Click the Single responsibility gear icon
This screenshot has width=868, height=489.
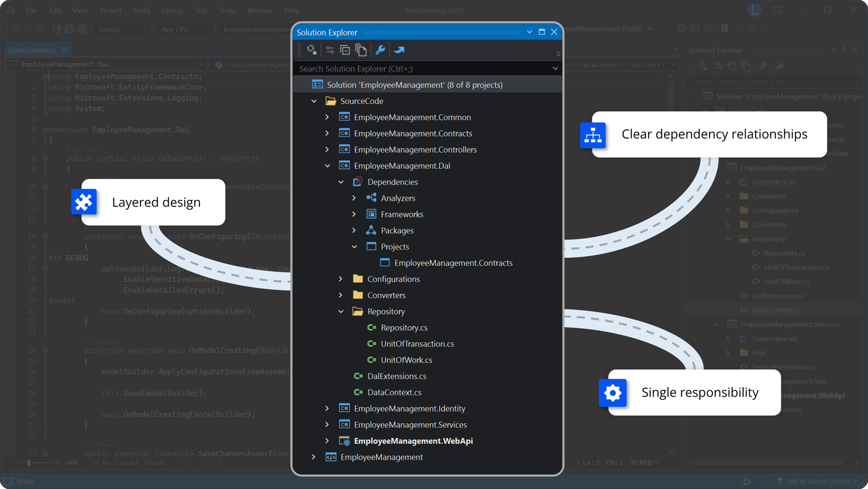[613, 393]
